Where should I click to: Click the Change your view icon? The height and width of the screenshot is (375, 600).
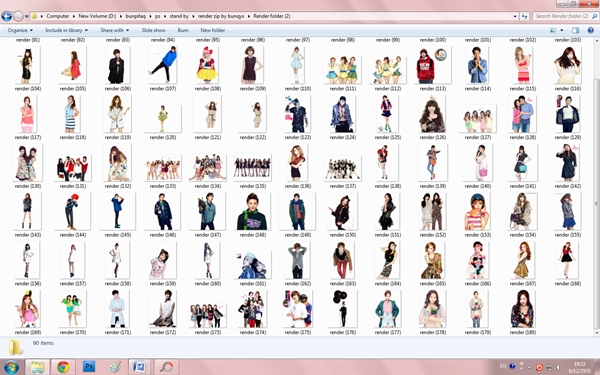(x=553, y=30)
